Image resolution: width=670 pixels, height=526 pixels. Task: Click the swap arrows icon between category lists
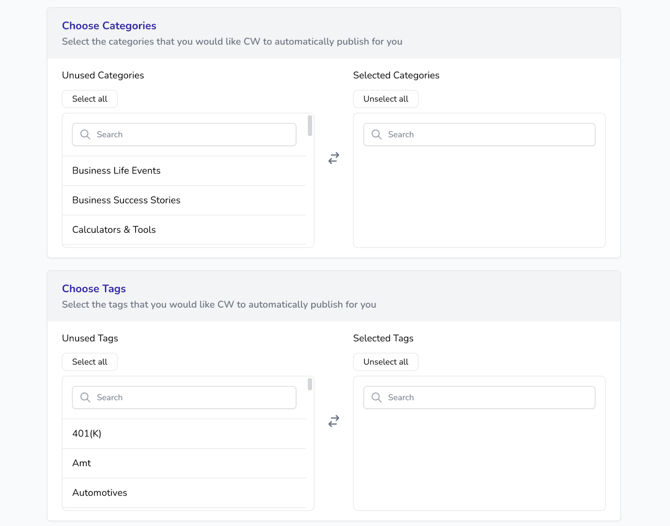(334, 158)
